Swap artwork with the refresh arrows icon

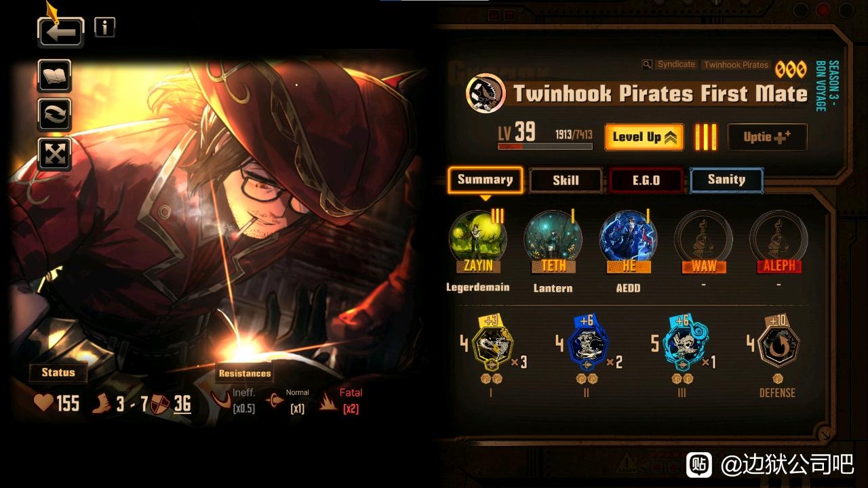click(x=55, y=115)
